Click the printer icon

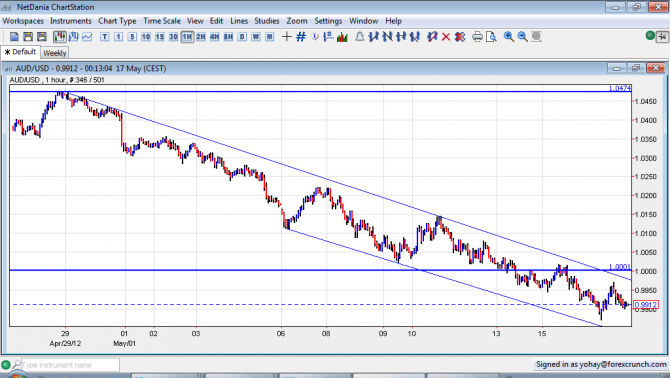click(477, 37)
